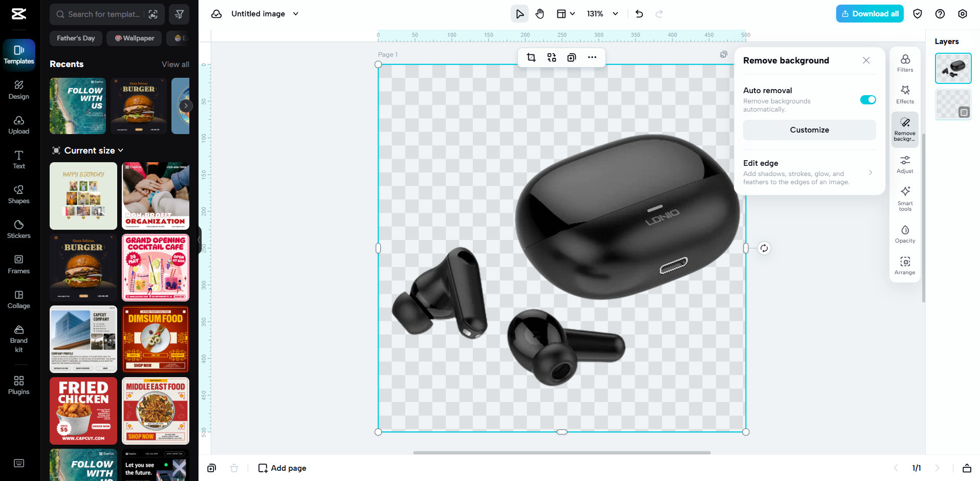980x481 pixels.
Task: Open the help question mark icon
Action: [x=940, y=14]
